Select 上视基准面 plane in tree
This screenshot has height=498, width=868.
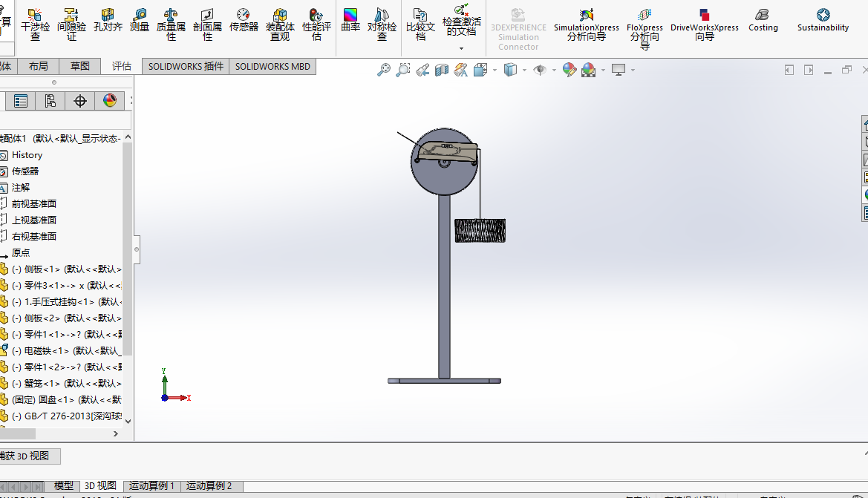click(33, 220)
